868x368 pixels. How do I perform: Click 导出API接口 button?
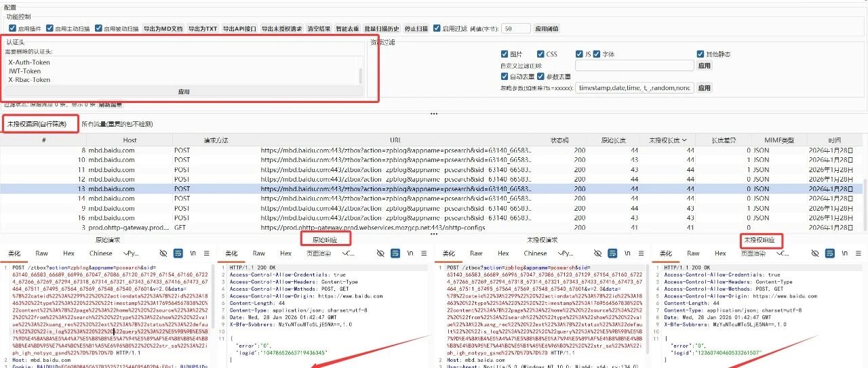[239, 28]
